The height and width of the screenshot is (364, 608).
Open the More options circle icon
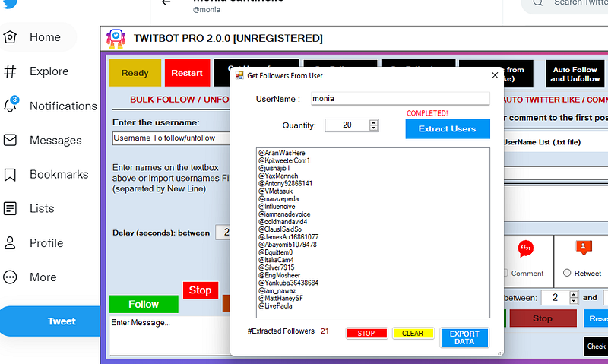click(10, 277)
